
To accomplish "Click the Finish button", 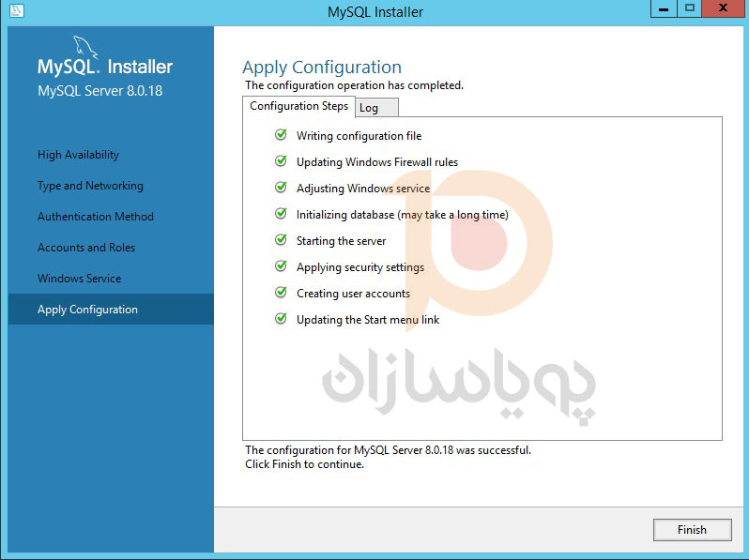I will click(692, 530).
